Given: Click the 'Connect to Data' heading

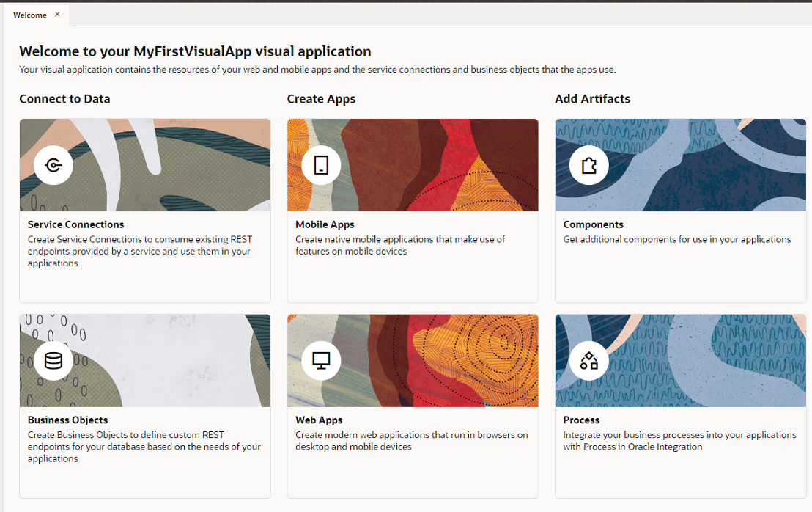Looking at the screenshot, I should [x=64, y=99].
